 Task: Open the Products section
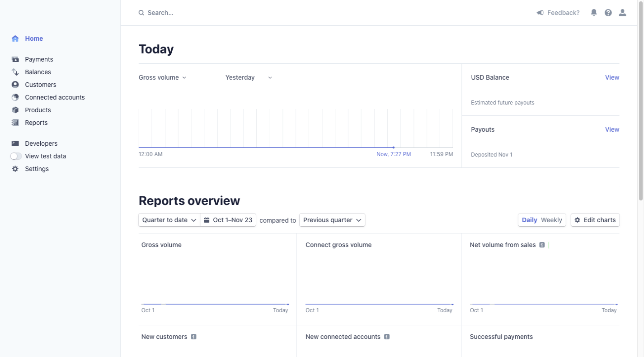(38, 110)
